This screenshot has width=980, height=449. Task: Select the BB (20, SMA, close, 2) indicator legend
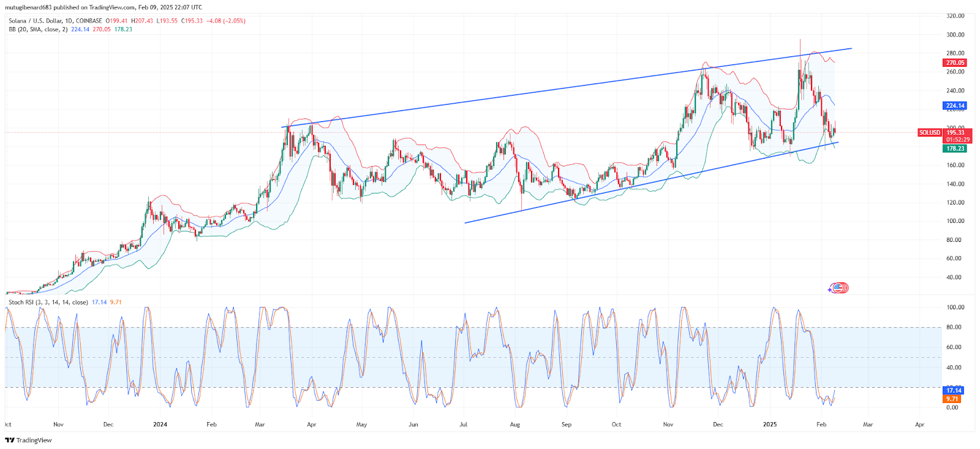point(38,29)
